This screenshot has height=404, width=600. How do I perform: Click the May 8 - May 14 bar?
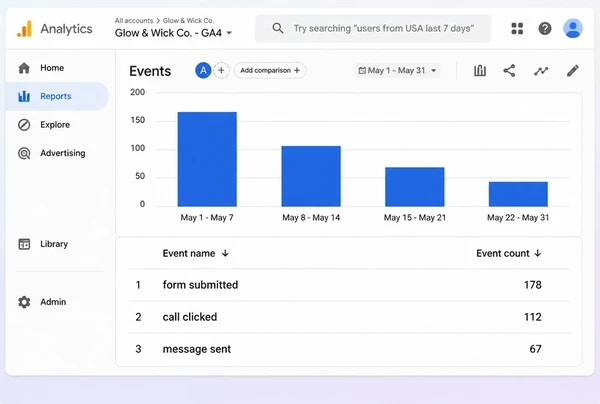311,176
